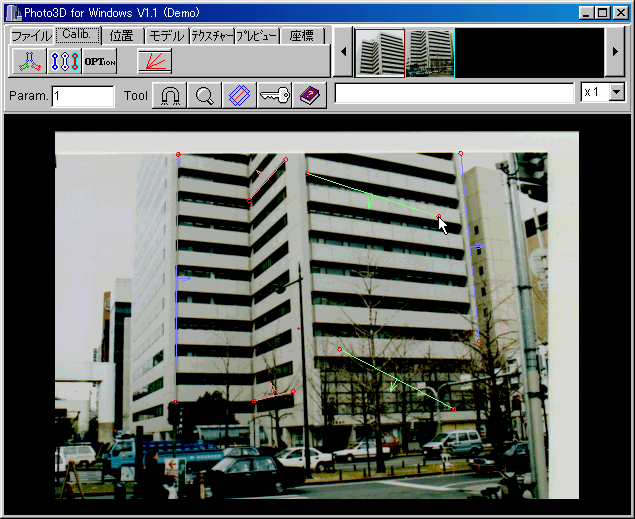Select the key tool icon
The image size is (635, 519).
274,96
